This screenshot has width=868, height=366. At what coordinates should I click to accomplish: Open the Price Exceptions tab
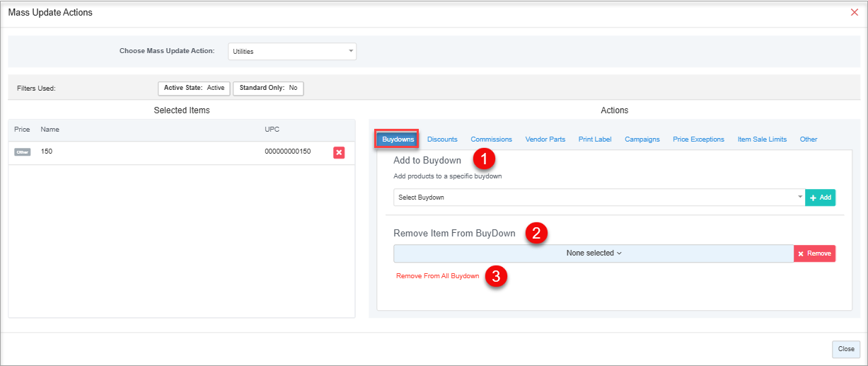(698, 139)
